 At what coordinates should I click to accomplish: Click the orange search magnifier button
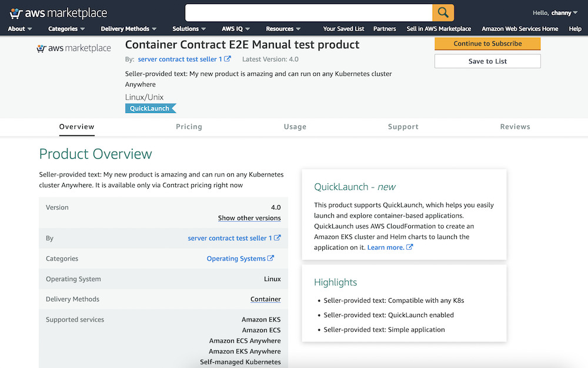tap(443, 12)
